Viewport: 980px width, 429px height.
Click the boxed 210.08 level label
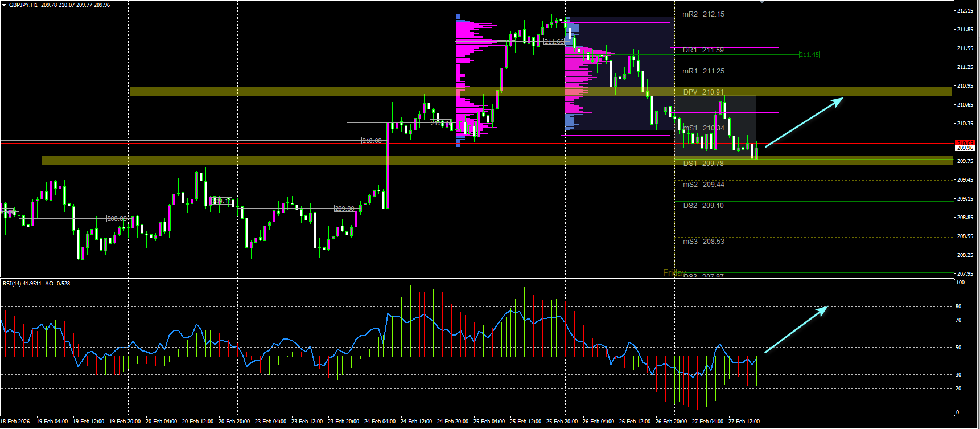(x=372, y=141)
